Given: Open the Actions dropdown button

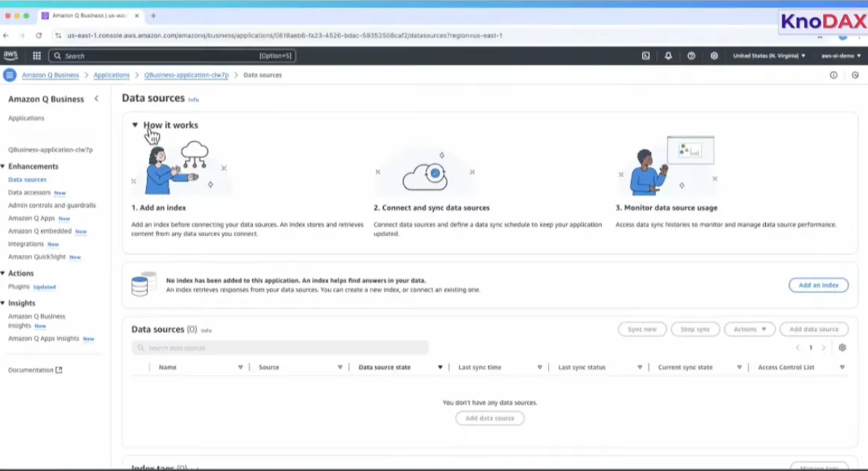Looking at the screenshot, I should tap(749, 329).
